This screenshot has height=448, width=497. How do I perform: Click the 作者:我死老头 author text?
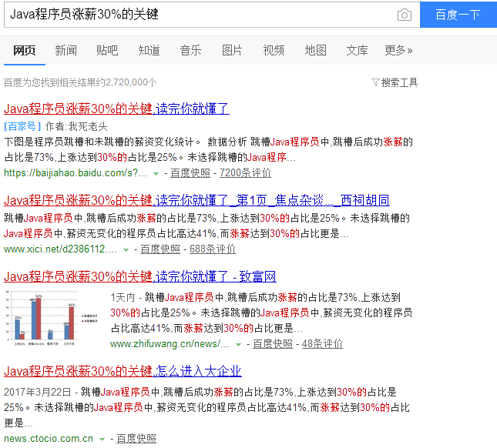coord(76,127)
